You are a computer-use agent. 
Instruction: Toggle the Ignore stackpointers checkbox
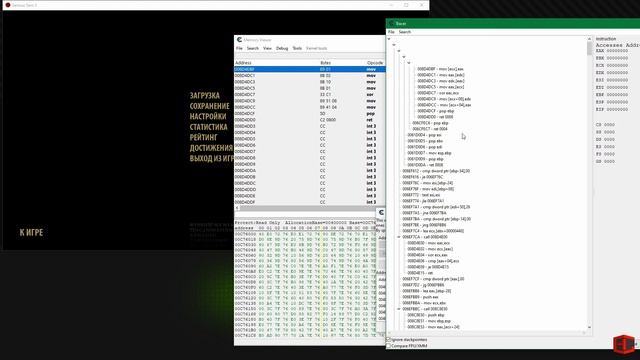click(389, 340)
